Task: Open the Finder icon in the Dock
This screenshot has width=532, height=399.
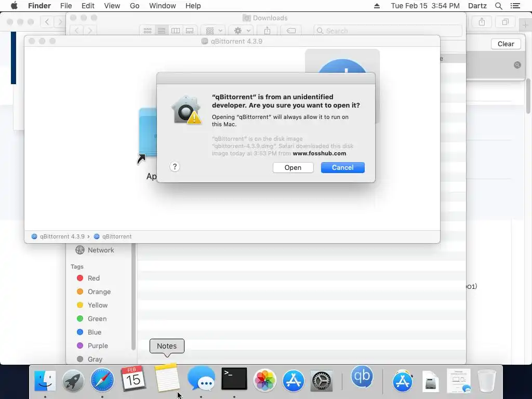Action: click(x=45, y=380)
